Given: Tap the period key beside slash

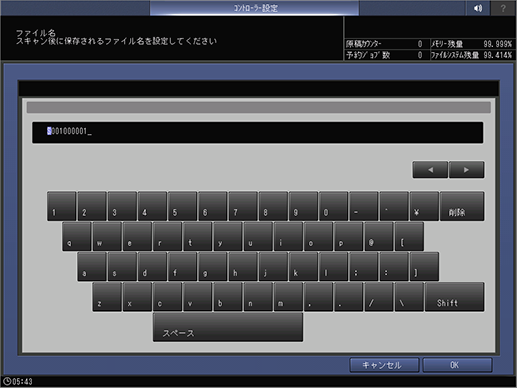Looking at the screenshot, I should (349, 297).
